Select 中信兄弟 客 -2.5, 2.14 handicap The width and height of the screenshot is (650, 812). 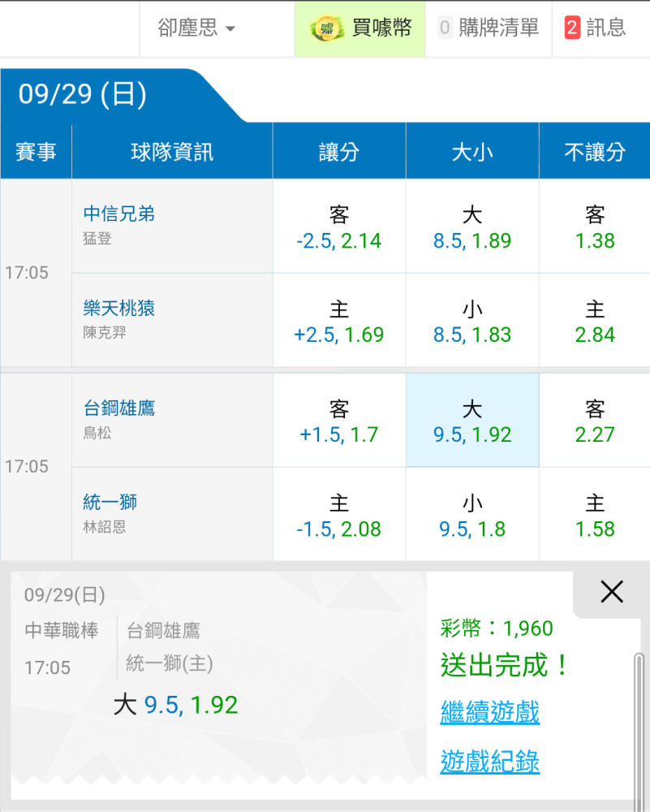pyautogui.click(x=339, y=227)
